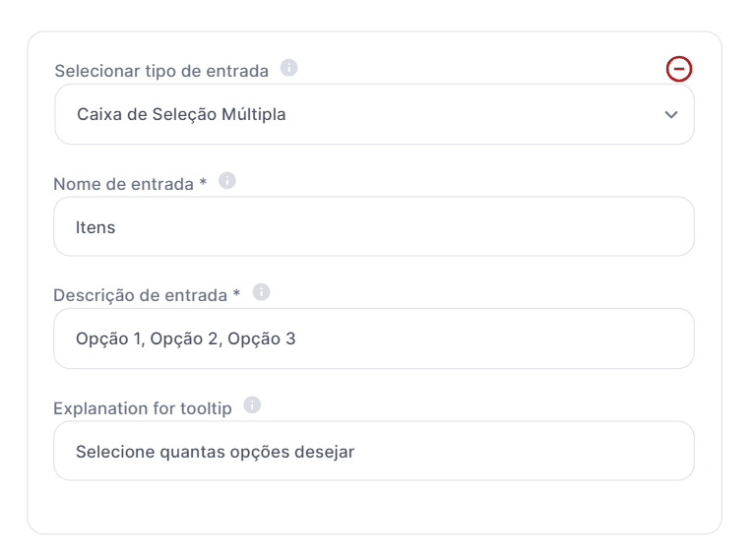756x554 pixels.
Task: Click the asterisk after Descrição de entrada
Action: tap(236, 295)
